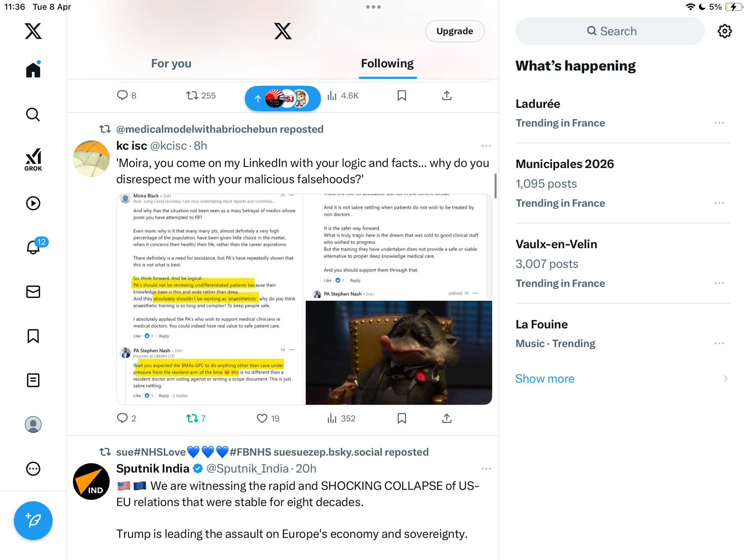Open direct messages envelope icon

(33, 292)
